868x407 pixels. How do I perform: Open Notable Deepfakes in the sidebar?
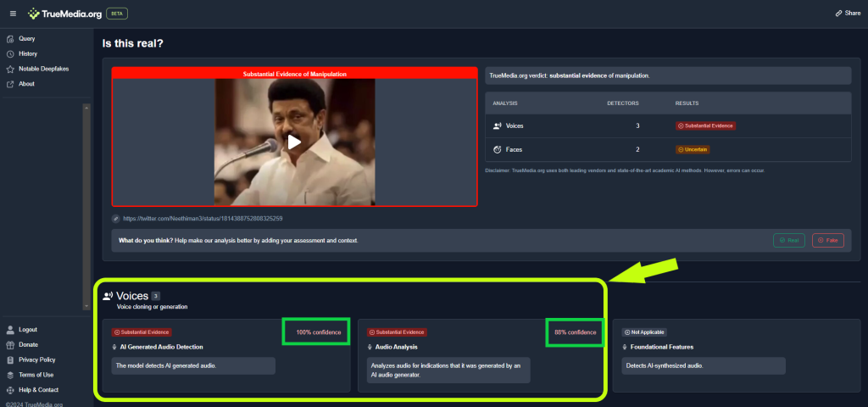(44, 69)
